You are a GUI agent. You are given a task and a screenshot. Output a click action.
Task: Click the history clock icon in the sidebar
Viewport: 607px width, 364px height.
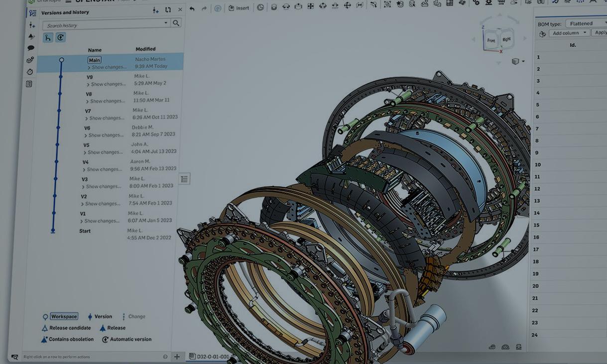click(x=29, y=71)
